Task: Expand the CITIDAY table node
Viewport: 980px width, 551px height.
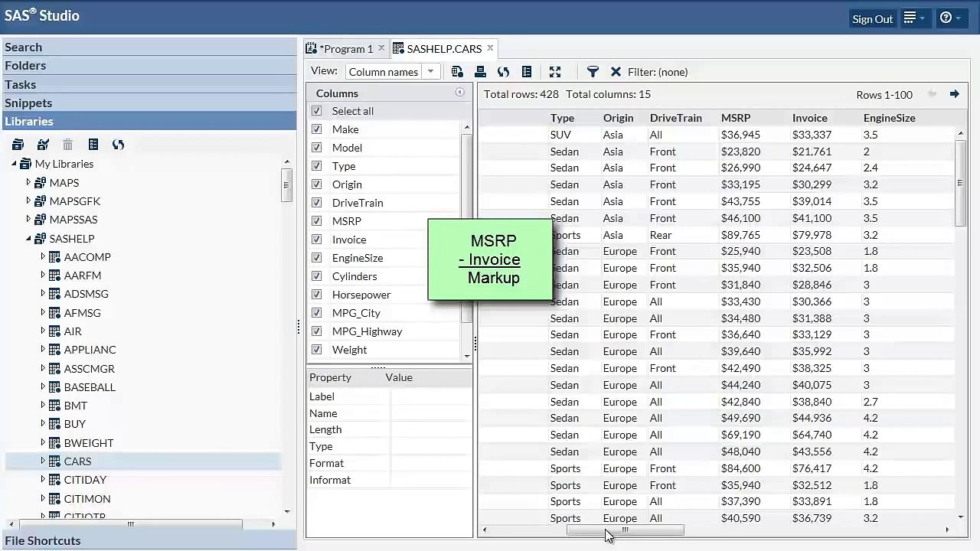Action: (x=43, y=480)
